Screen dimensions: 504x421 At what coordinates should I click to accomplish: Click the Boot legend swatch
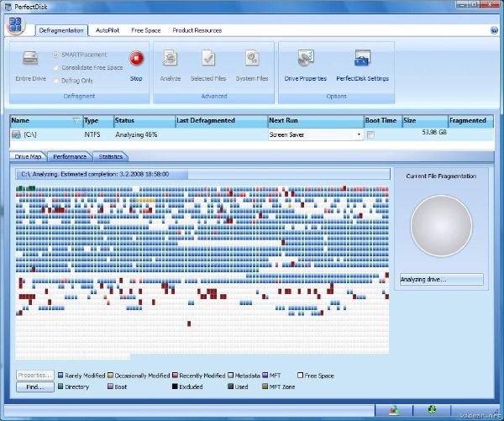(110, 387)
